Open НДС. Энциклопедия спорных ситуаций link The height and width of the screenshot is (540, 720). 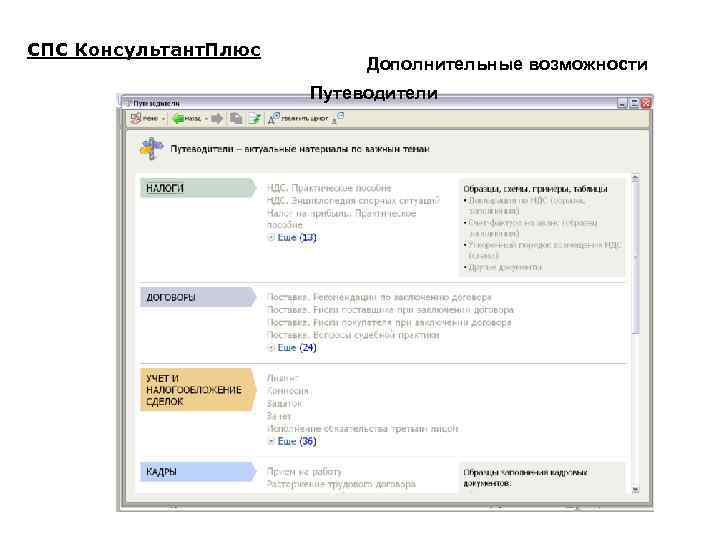pyautogui.click(x=353, y=201)
